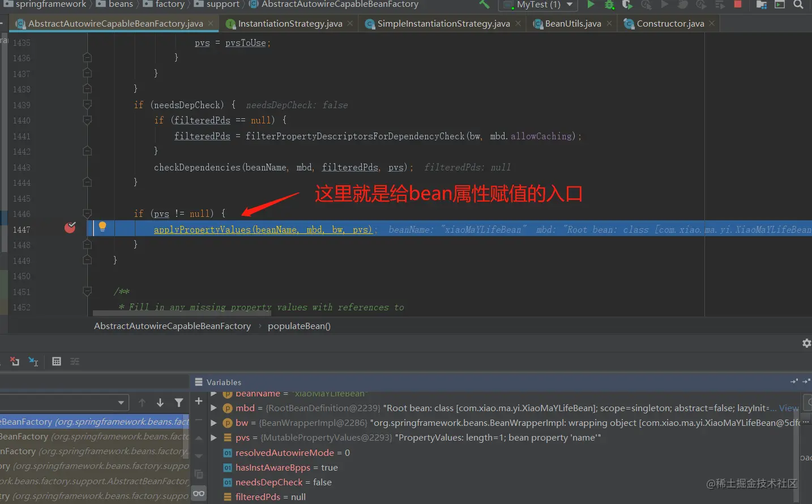Click the Evaluate Expression calculator icon
The width and height of the screenshot is (812, 504).
pos(57,361)
